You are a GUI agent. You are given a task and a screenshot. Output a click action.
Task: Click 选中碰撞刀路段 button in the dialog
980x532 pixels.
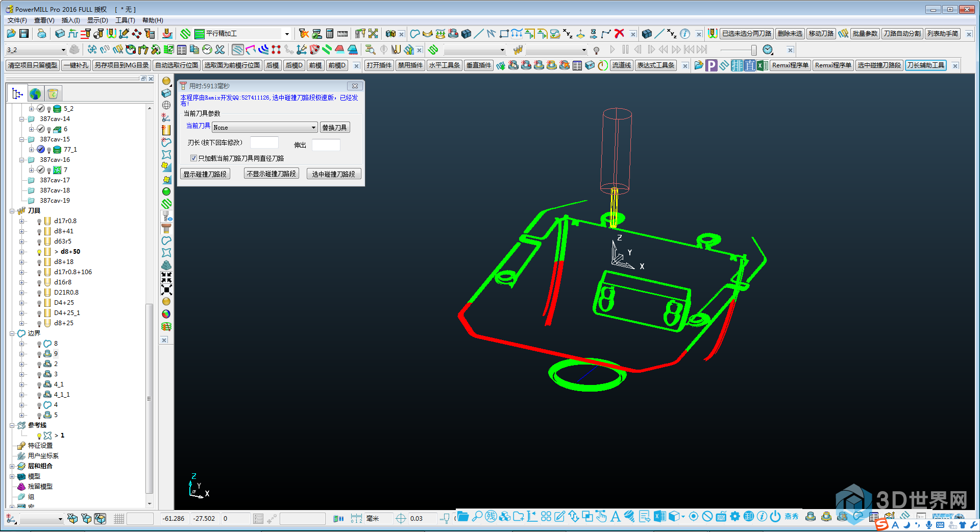[334, 174]
